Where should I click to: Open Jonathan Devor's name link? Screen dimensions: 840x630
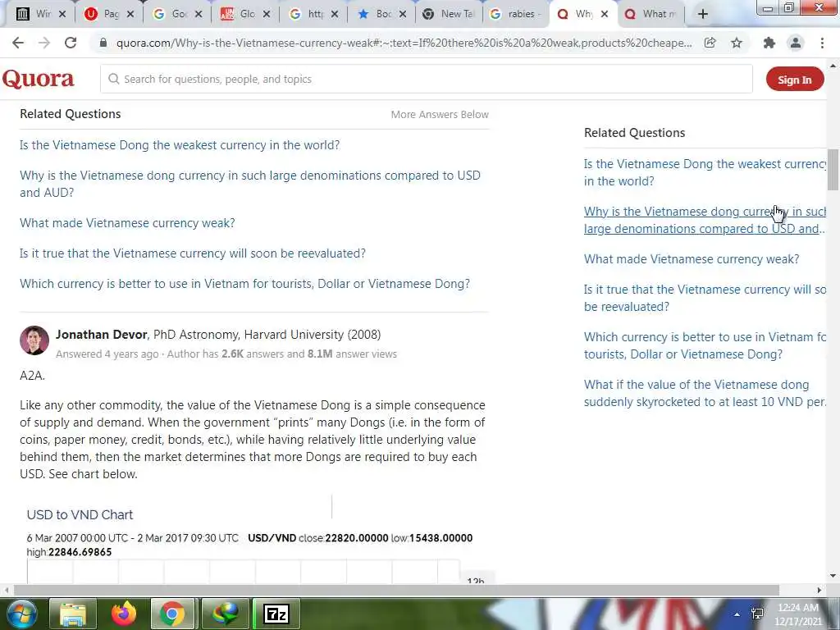101,335
